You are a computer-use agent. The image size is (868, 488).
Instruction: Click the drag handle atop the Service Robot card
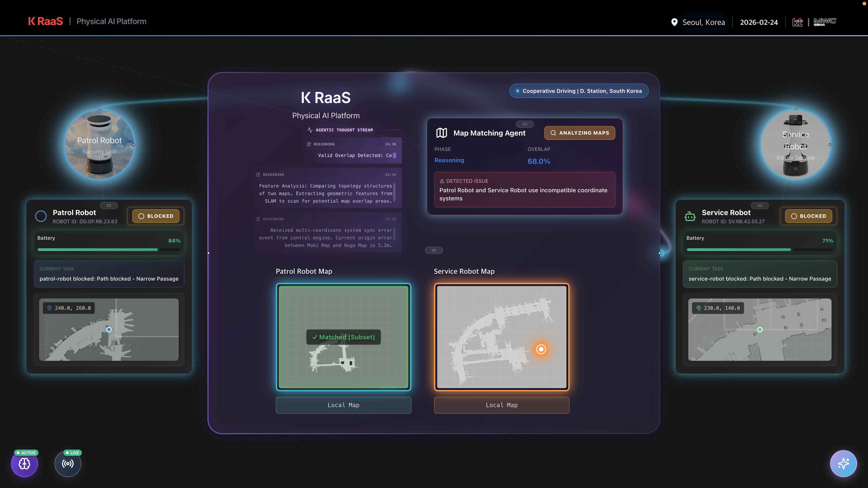760,205
